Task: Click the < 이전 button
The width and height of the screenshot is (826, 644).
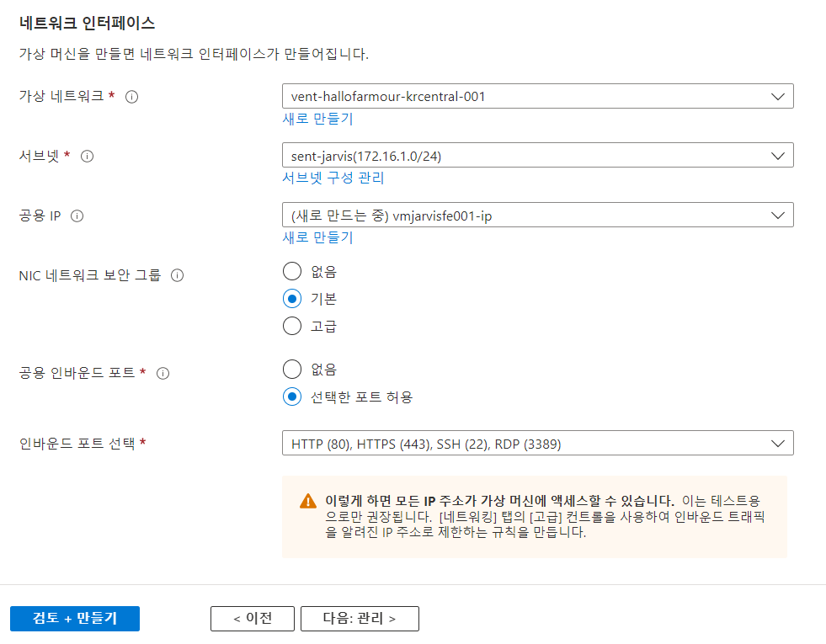Action: (253, 618)
